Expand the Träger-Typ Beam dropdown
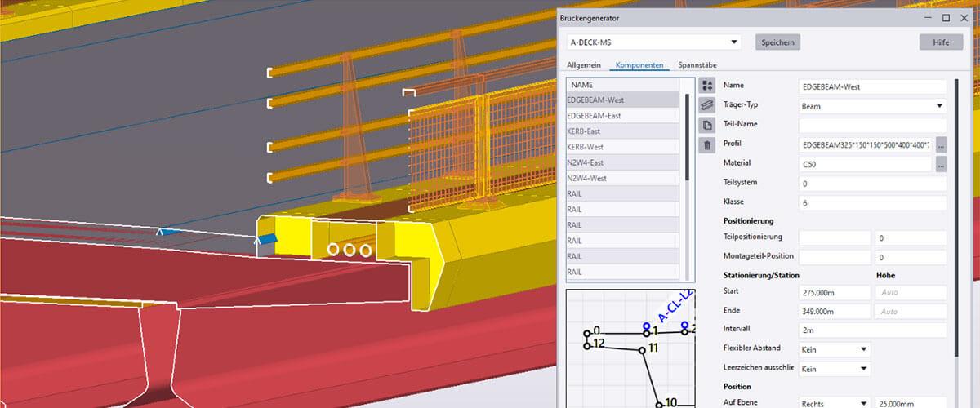 click(872, 105)
